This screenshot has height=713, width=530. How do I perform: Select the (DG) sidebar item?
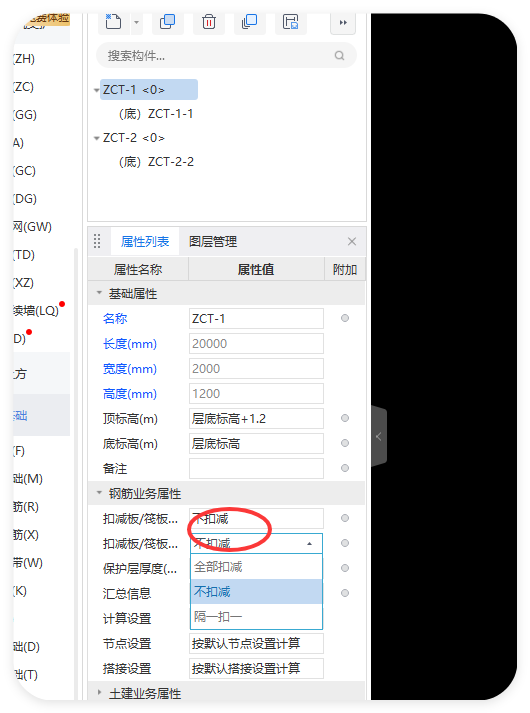tap(25, 199)
